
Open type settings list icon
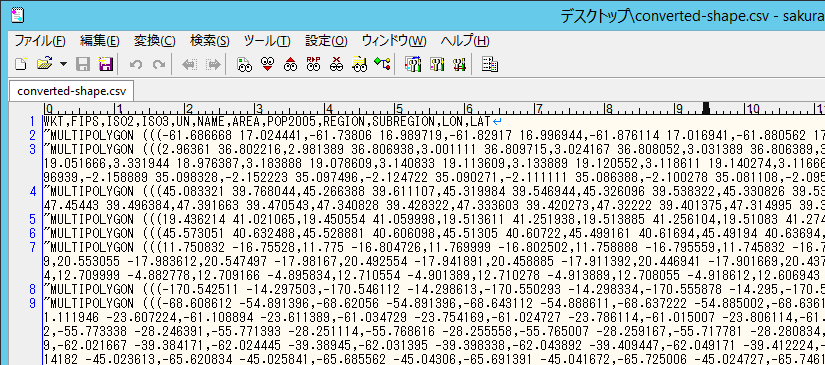click(413, 65)
